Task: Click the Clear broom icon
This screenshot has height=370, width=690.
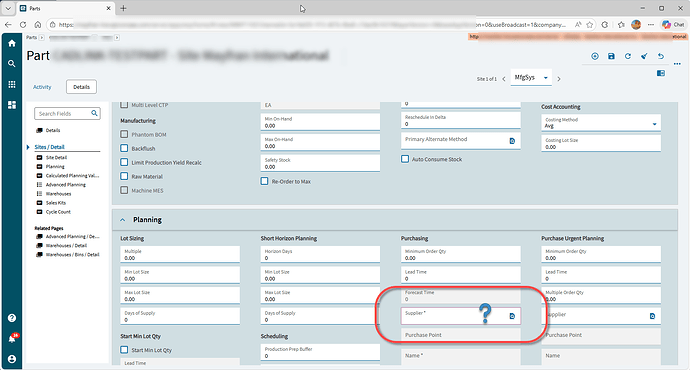Action: pos(644,56)
